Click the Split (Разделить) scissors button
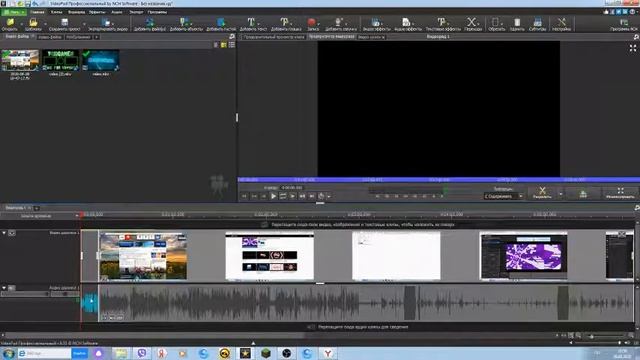This screenshot has width=640, height=360. tap(542, 193)
